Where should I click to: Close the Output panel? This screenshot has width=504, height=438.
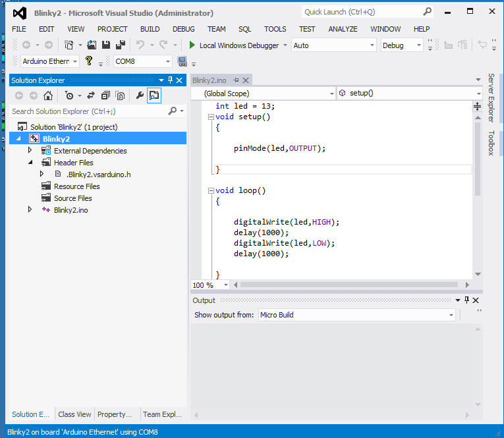pyautogui.click(x=476, y=300)
